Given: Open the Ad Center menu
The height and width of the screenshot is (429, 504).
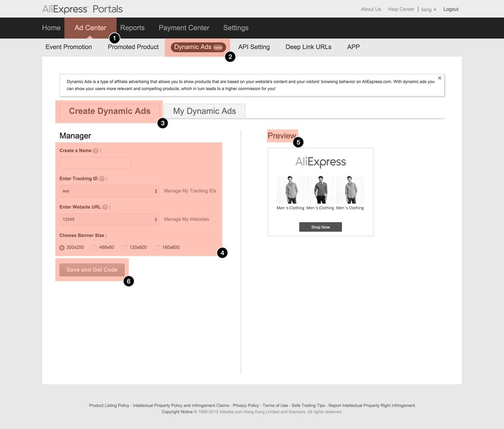Looking at the screenshot, I should pyautogui.click(x=90, y=28).
